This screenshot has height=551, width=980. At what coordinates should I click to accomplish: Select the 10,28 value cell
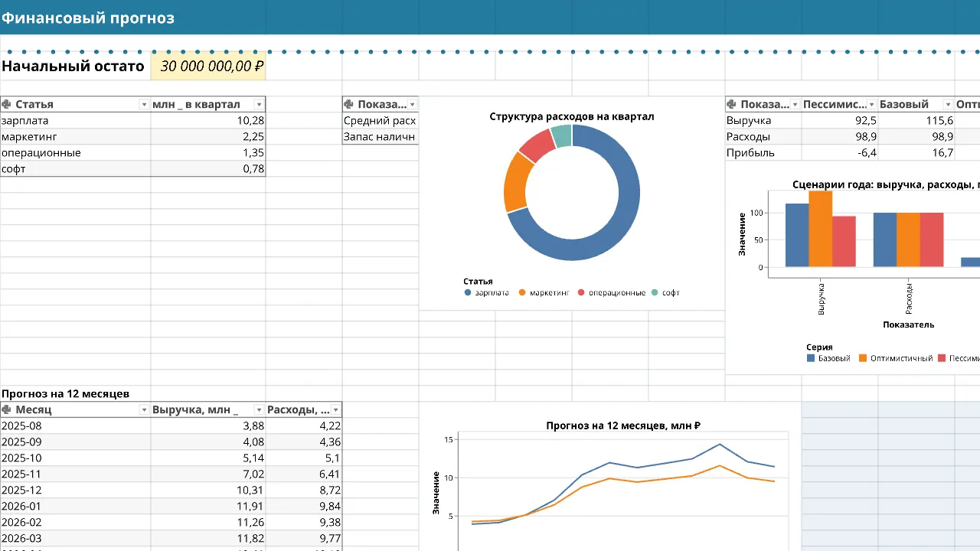pyautogui.click(x=208, y=121)
